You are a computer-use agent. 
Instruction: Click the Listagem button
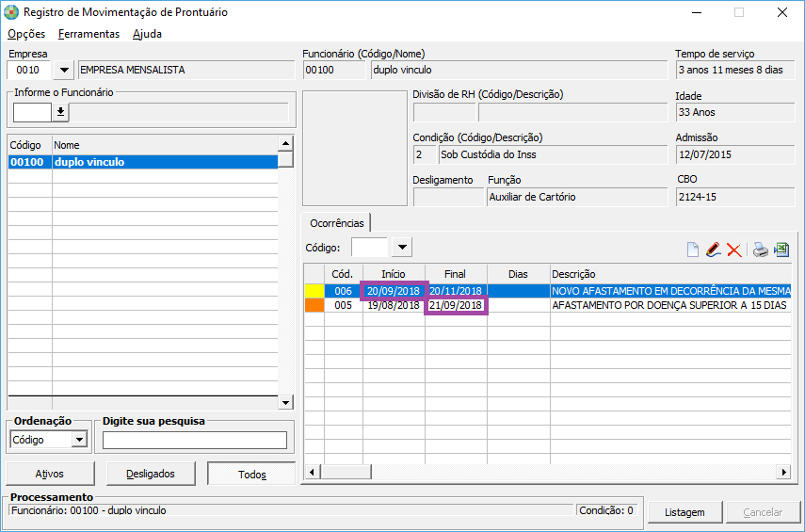(684, 512)
